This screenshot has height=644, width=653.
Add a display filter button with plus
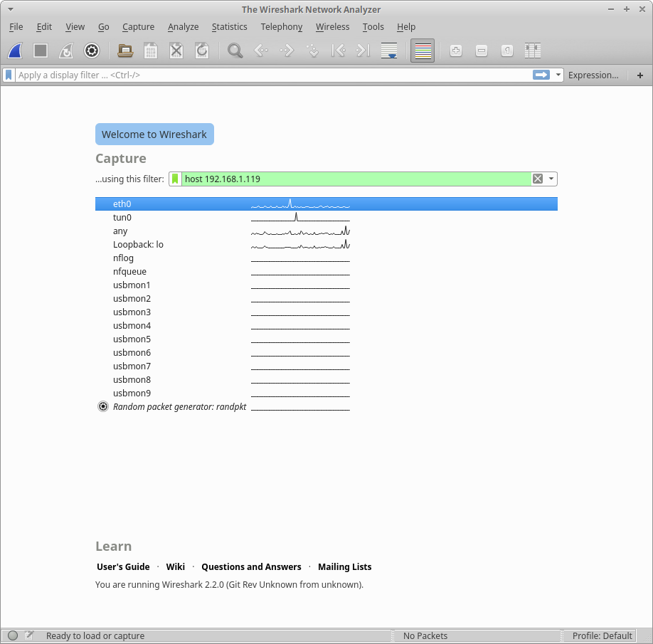(640, 75)
